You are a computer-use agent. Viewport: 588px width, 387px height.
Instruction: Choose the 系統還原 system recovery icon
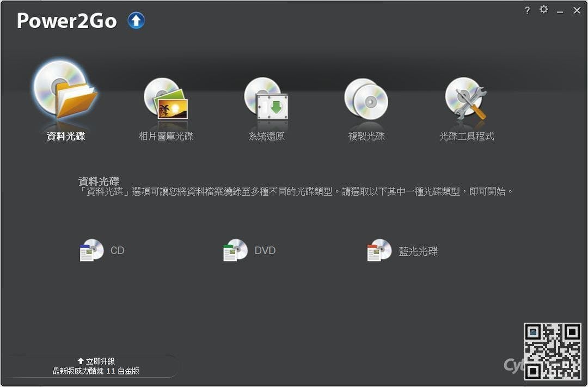pyautogui.click(x=266, y=98)
